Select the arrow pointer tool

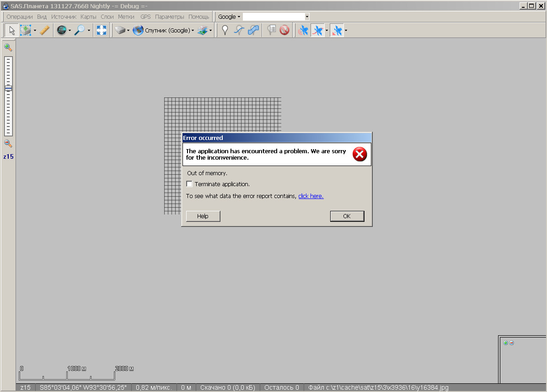(12, 31)
